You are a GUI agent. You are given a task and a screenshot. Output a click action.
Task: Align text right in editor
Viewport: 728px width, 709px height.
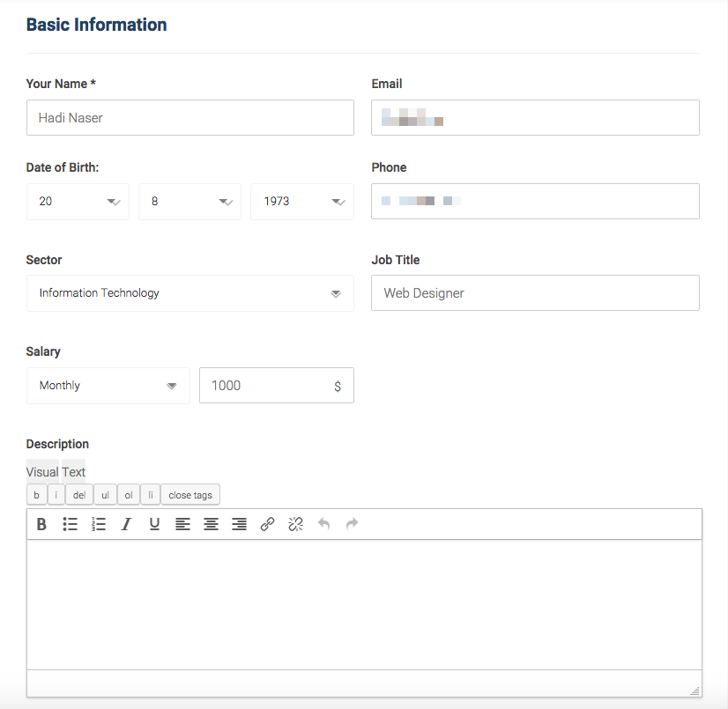click(239, 524)
